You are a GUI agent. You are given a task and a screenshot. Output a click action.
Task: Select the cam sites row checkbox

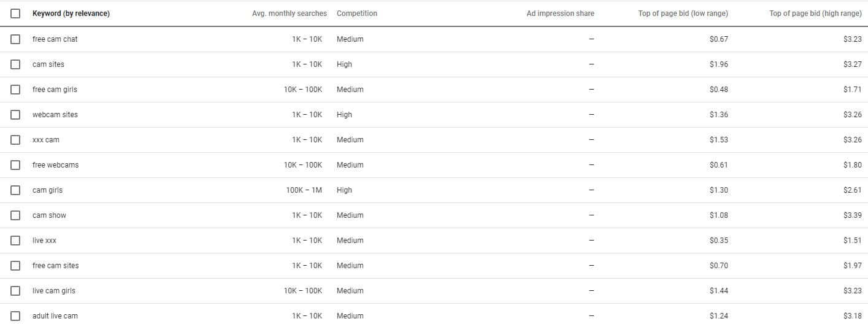(15, 64)
